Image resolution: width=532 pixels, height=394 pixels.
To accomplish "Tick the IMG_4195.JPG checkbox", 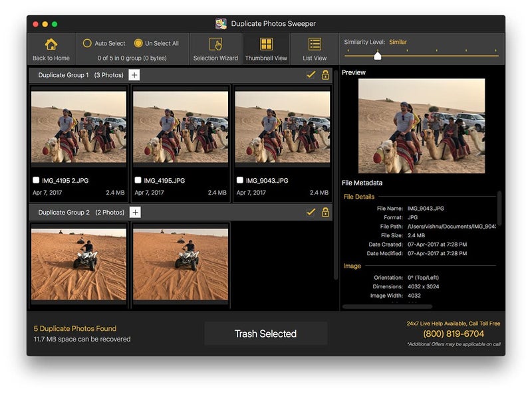I will coord(138,180).
